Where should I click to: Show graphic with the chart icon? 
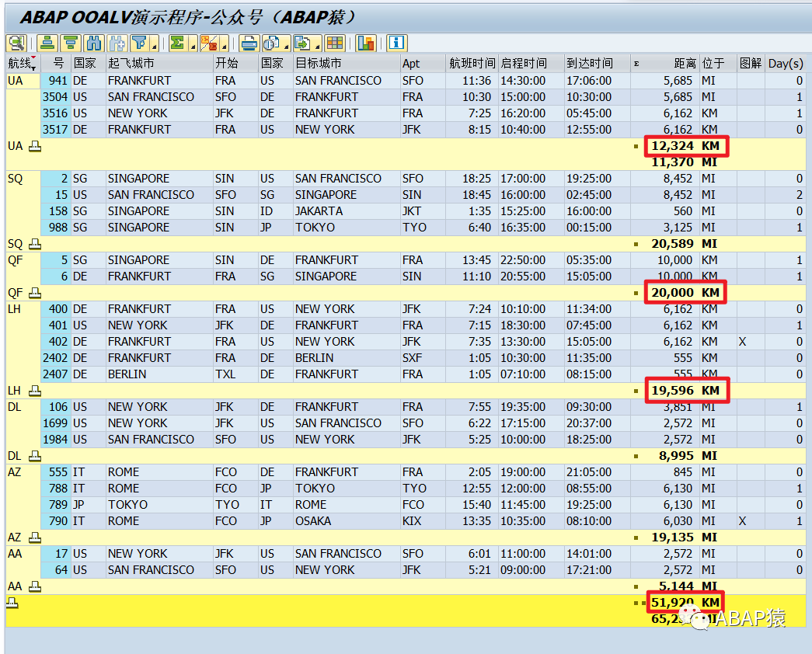click(366, 43)
